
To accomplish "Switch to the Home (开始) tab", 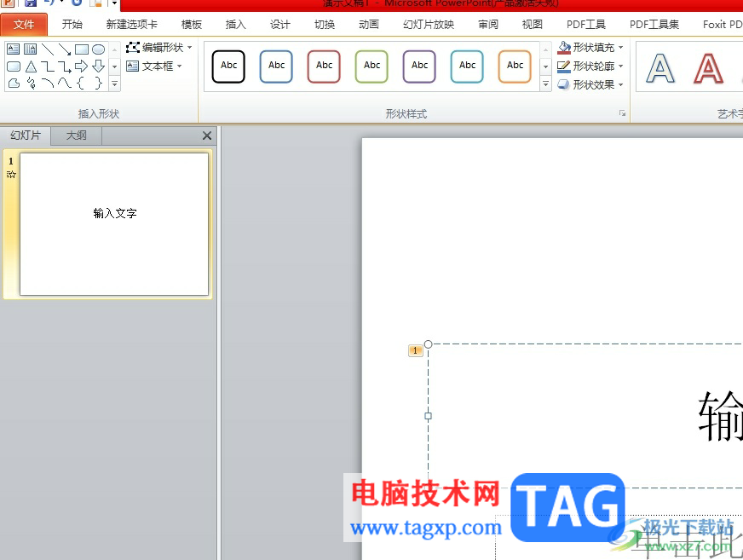I will [x=72, y=24].
